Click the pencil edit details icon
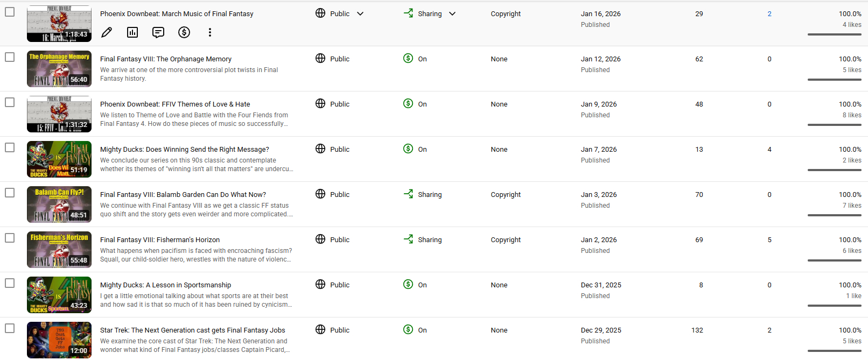 click(x=107, y=32)
